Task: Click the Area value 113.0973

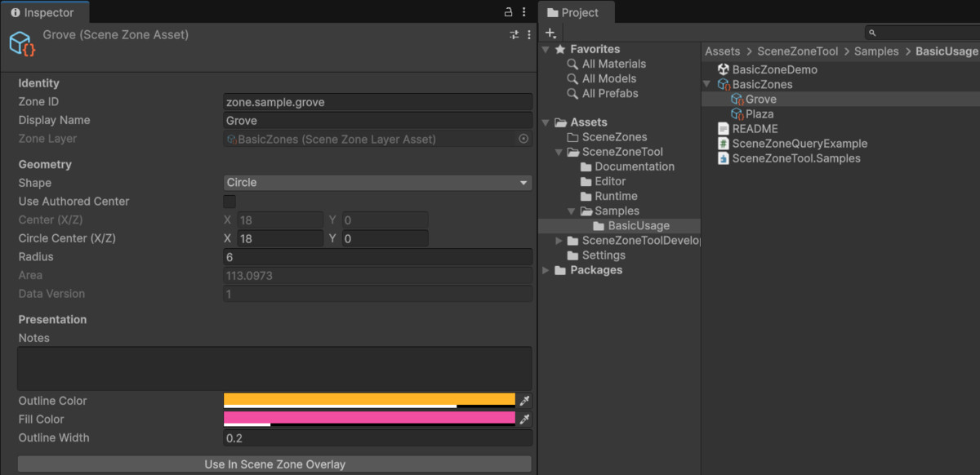Action: [378, 276]
